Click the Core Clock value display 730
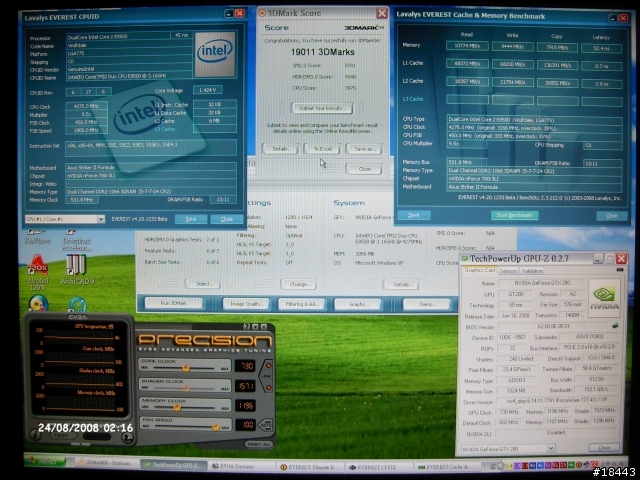 tap(246, 366)
